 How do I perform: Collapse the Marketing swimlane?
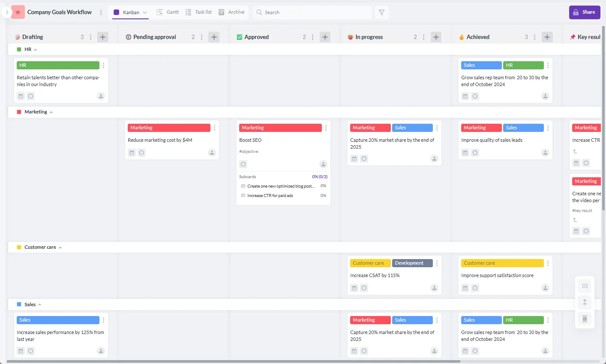click(51, 112)
